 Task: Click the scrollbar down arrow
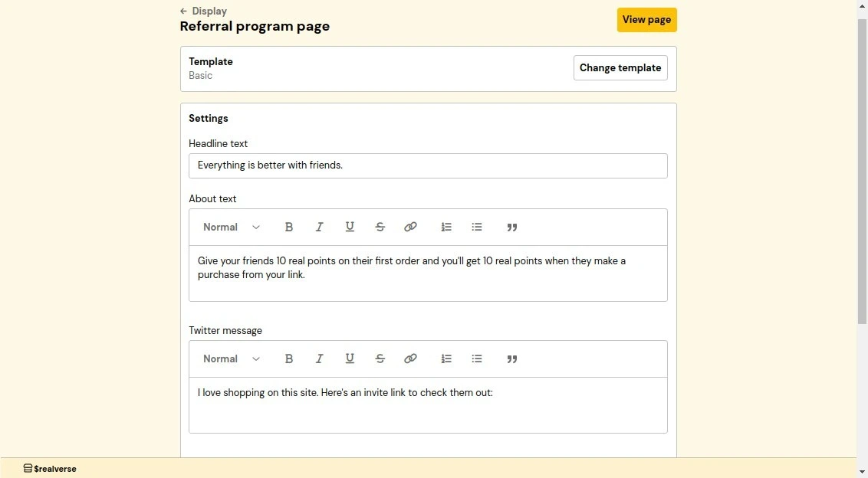(x=862, y=472)
